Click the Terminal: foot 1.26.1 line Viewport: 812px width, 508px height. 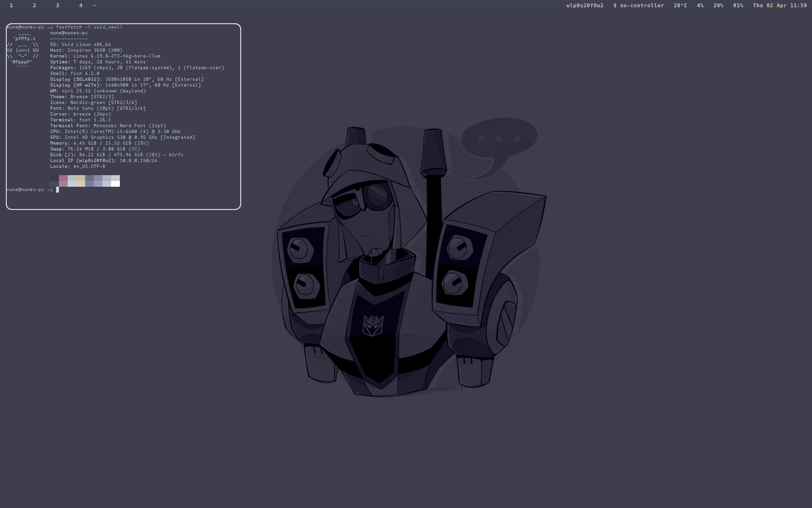[x=81, y=120]
